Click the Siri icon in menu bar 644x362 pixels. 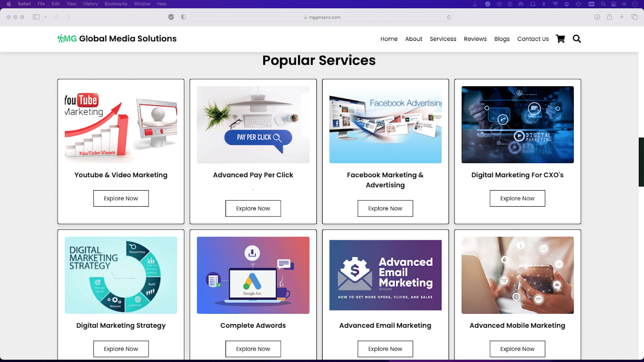point(624,4)
